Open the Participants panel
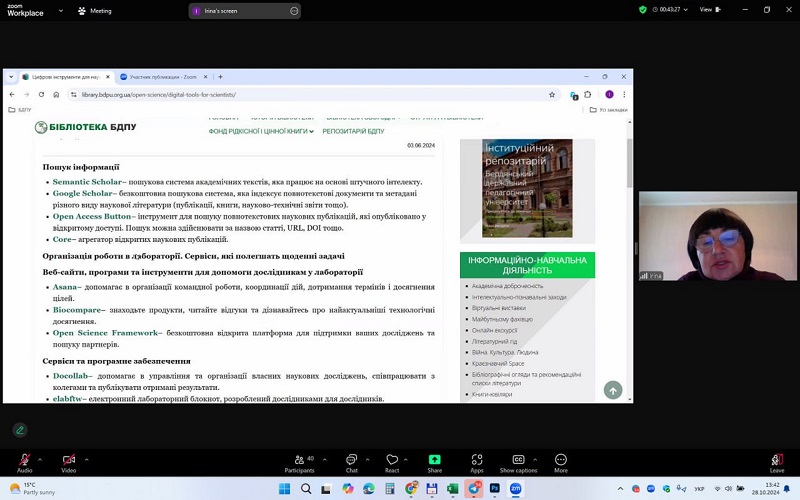This screenshot has height=500, width=800. click(299, 462)
